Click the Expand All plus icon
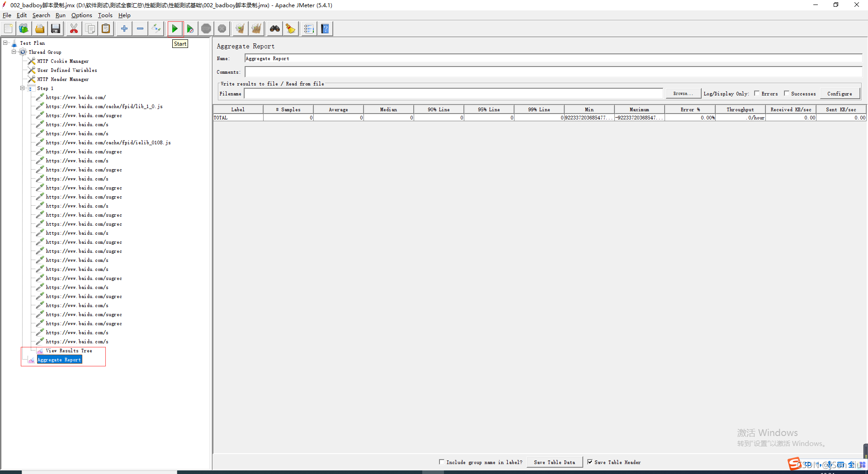868x474 pixels. coord(124,29)
